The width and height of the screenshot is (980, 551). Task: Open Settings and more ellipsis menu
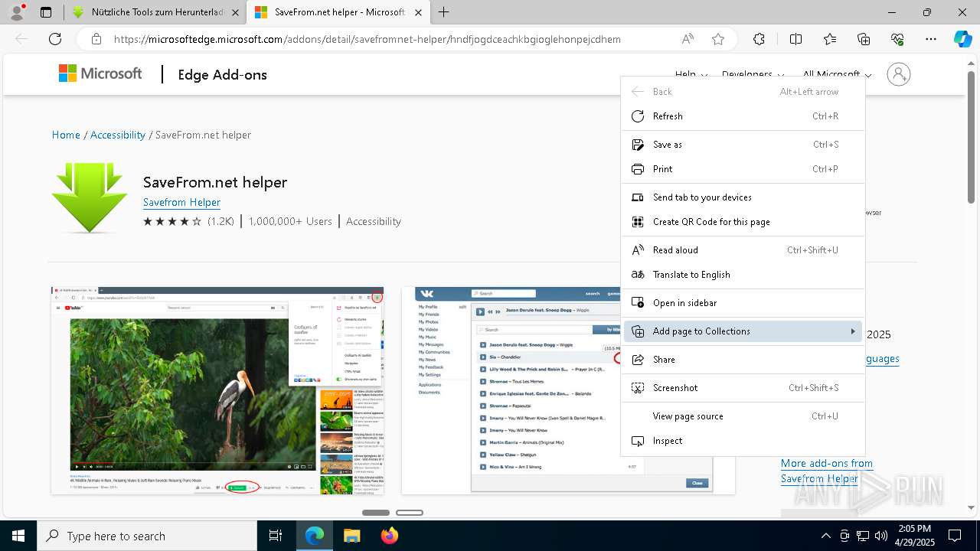tap(931, 39)
